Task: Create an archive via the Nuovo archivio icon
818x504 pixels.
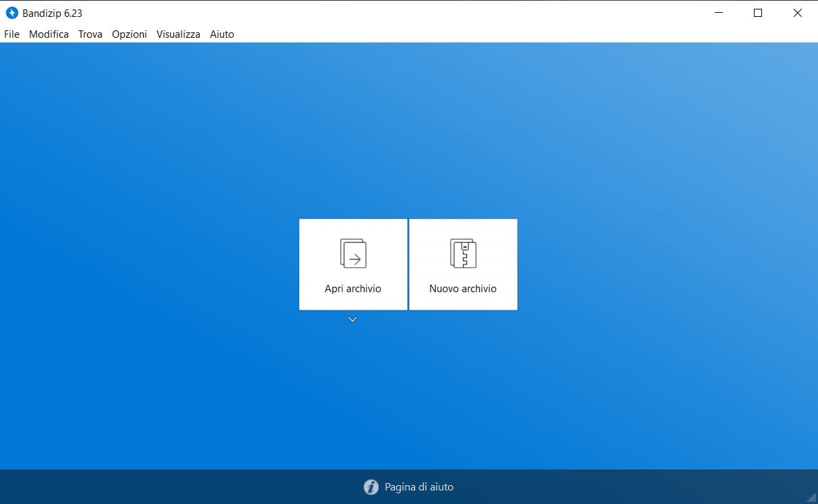Action: click(x=462, y=264)
